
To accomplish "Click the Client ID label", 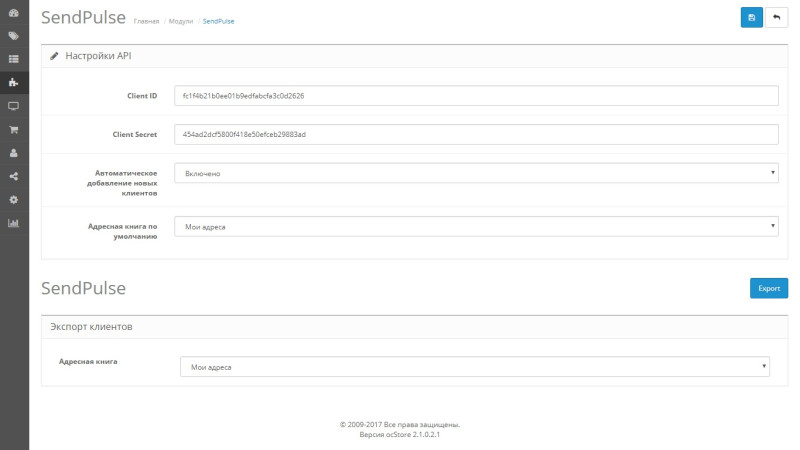I will coord(142,96).
